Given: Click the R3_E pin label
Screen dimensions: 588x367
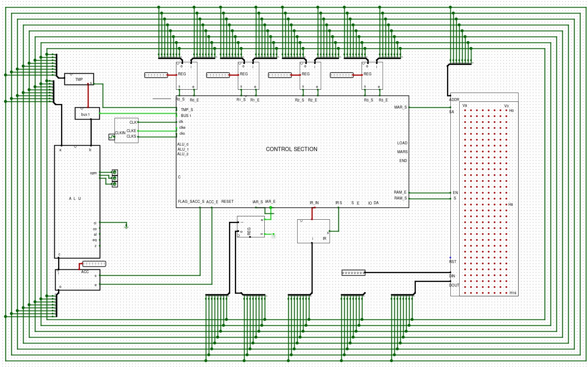Looking at the screenshot, I should pyautogui.click(x=383, y=100).
